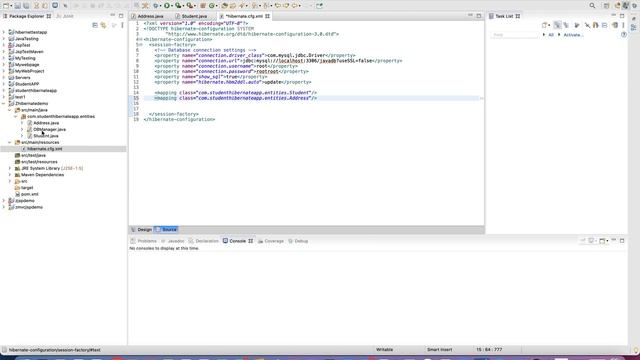640x360 pixels.
Task: Click Display Selected Console icon
Action: point(591,241)
